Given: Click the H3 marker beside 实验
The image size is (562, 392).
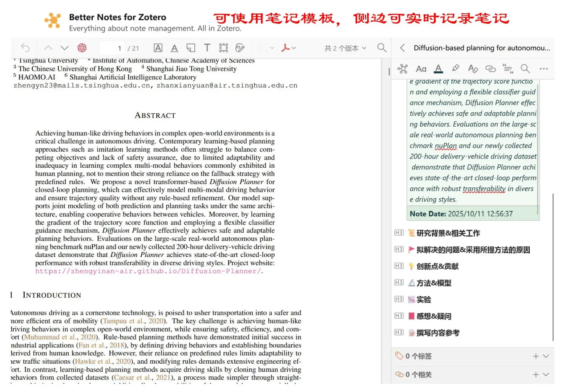Looking at the screenshot, I should click(399, 299).
